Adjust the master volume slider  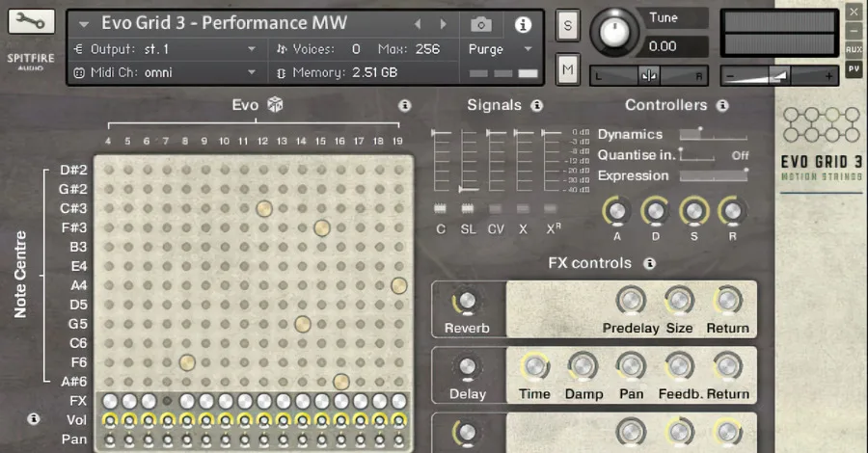click(x=779, y=75)
